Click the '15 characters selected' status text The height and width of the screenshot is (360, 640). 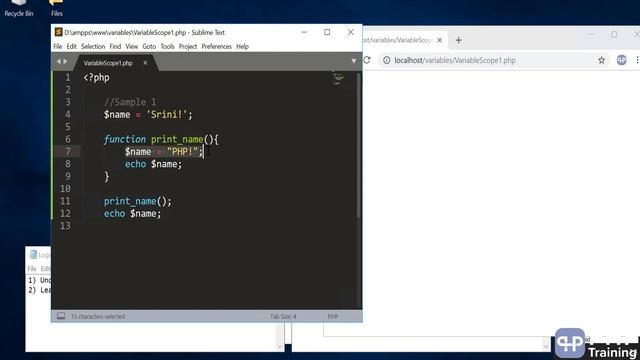point(98,316)
